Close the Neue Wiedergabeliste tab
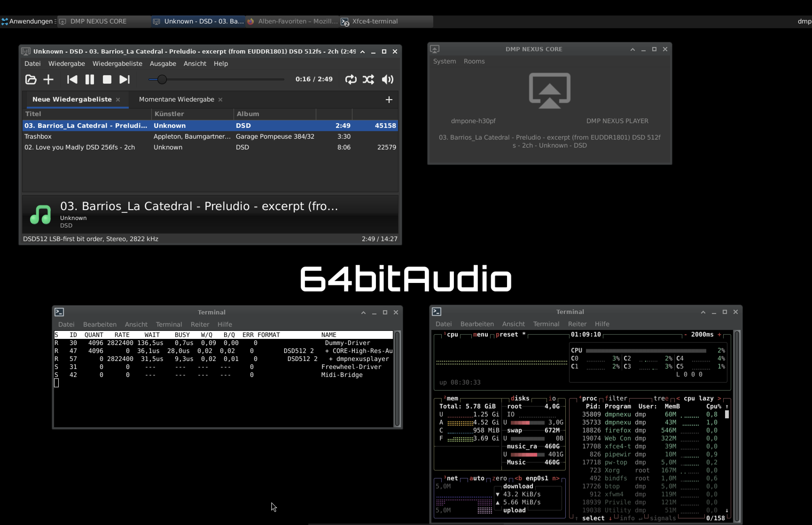The image size is (812, 525). (x=118, y=100)
